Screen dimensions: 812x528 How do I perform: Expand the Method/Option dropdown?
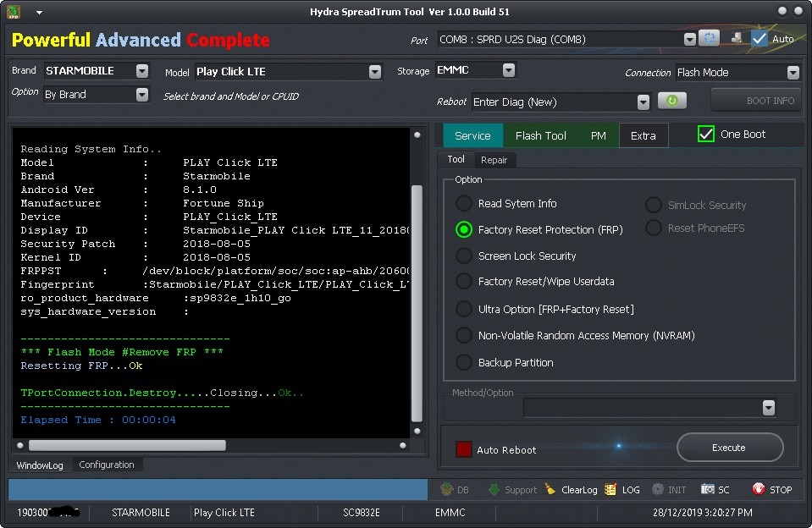769,408
